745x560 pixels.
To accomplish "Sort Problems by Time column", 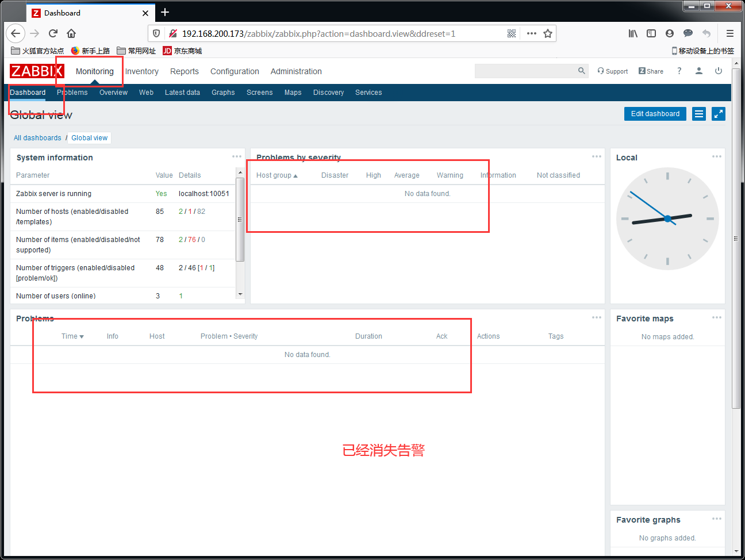I will click(72, 336).
